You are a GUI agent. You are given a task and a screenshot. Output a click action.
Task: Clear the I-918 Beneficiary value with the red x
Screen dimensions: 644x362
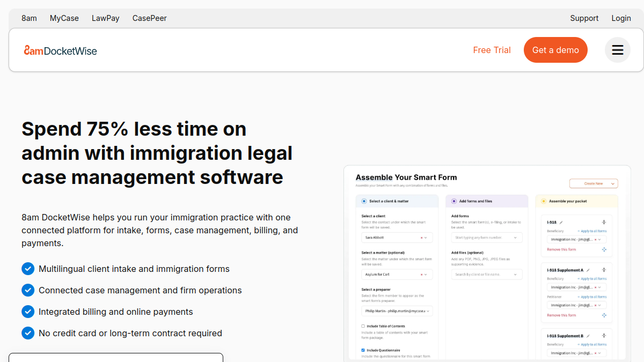(595, 239)
